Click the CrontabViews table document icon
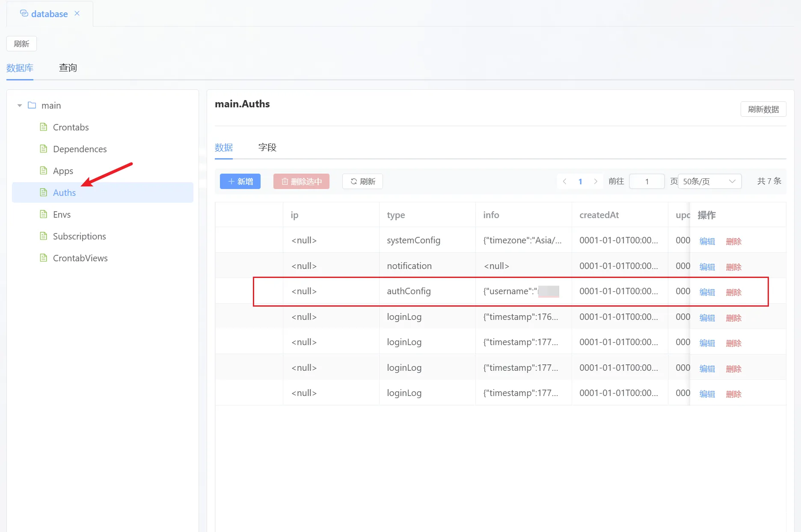 coord(43,258)
